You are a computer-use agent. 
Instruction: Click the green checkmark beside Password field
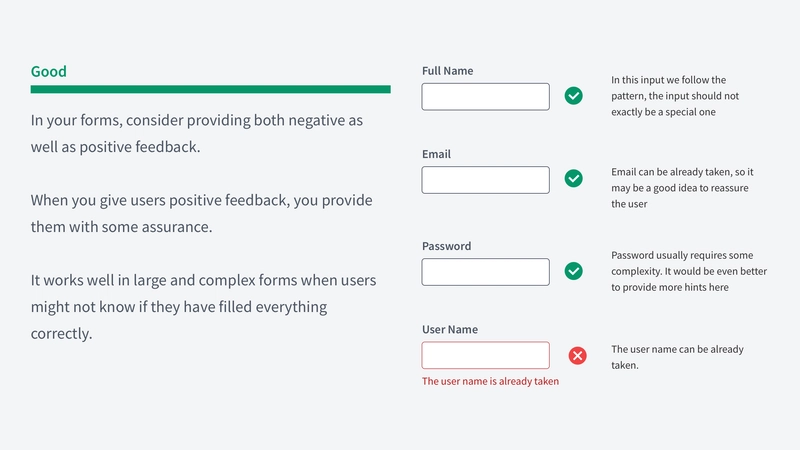tap(573, 271)
